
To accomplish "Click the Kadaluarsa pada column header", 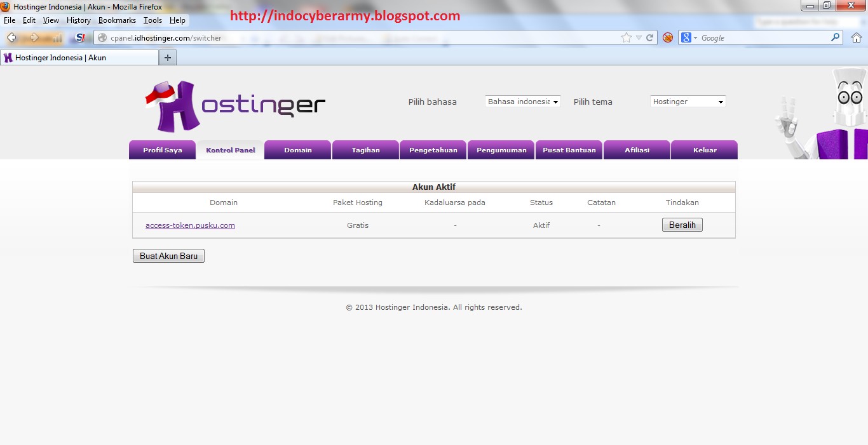I will click(x=455, y=203).
